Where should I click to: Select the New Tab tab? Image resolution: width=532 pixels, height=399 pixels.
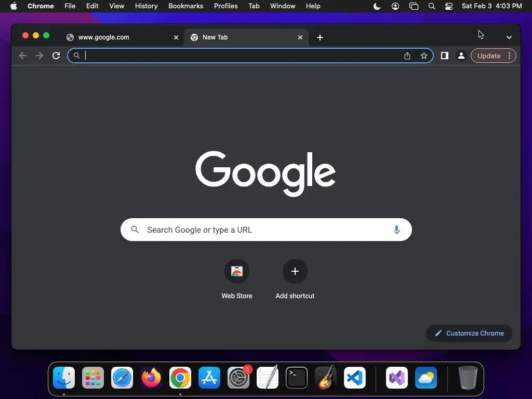(246, 37)
